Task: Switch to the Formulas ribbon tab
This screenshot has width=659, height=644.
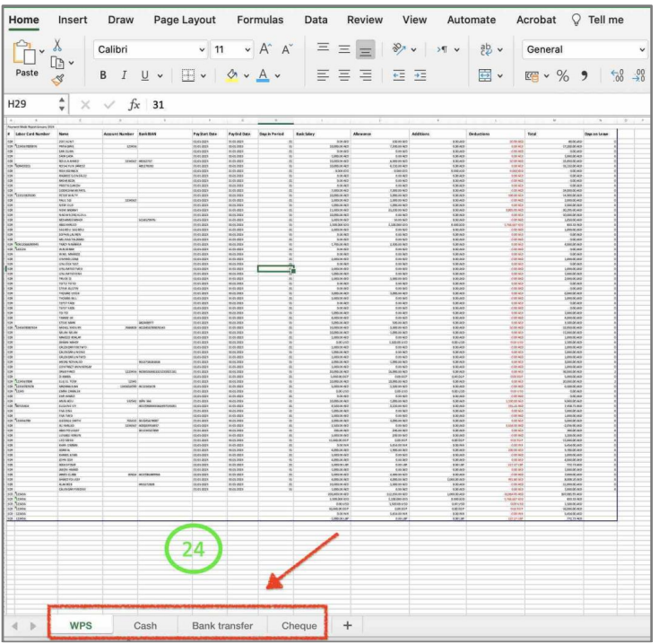Action: tap(260, 20)
